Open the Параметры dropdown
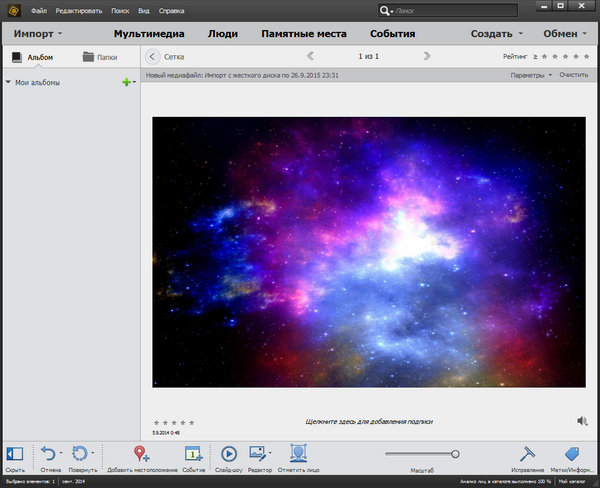The height and width of the screenshot is (488, 600). pyautogui.click(x=530, y=75)
